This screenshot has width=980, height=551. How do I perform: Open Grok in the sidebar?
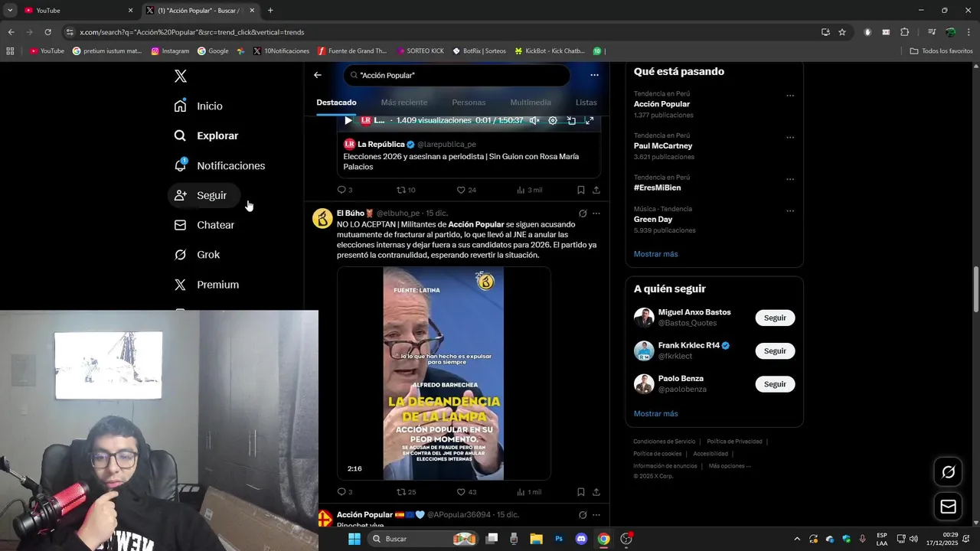pos(197,255)
